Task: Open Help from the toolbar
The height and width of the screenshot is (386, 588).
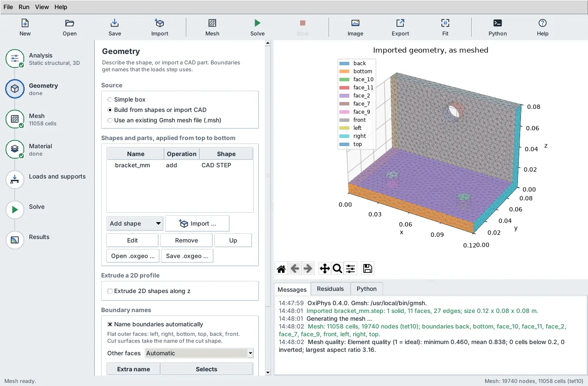Action: click(x=543, y=23)
